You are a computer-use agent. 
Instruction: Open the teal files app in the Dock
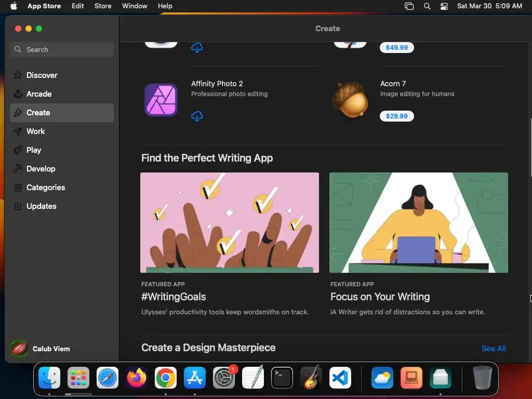[x=441, y=378]
